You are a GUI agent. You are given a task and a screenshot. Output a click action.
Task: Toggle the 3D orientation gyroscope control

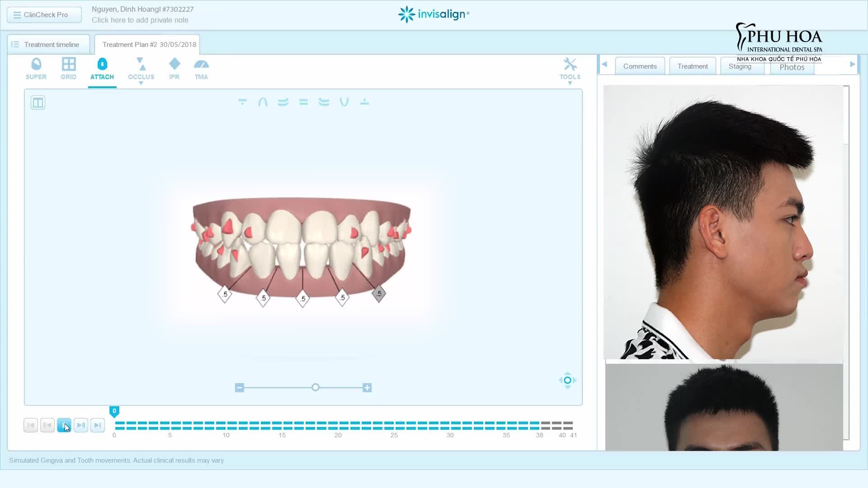pyautogui.click(x=567, y=380)
